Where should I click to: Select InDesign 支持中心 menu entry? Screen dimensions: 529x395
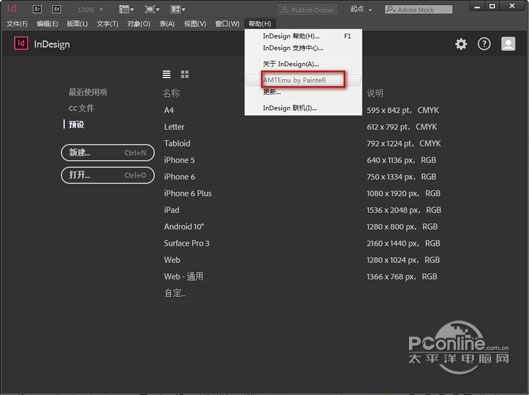click(x=303, y=48)
